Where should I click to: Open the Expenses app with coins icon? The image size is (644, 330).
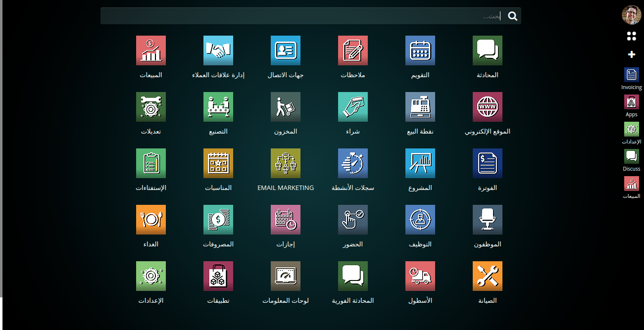218,220
